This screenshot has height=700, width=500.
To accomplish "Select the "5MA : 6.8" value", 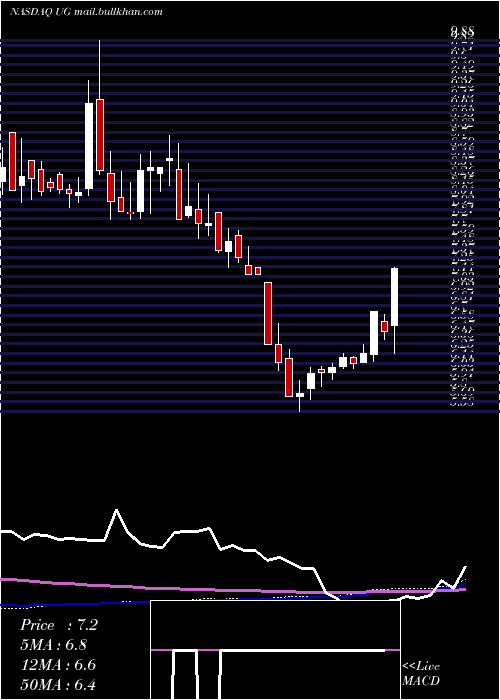I will pyautogui.click(x=53, y=645).
